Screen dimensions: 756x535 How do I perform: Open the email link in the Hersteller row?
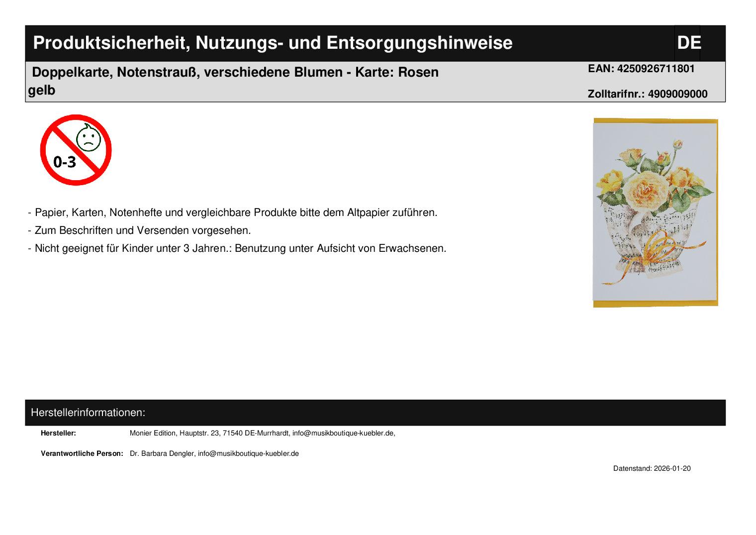point(343,433)
